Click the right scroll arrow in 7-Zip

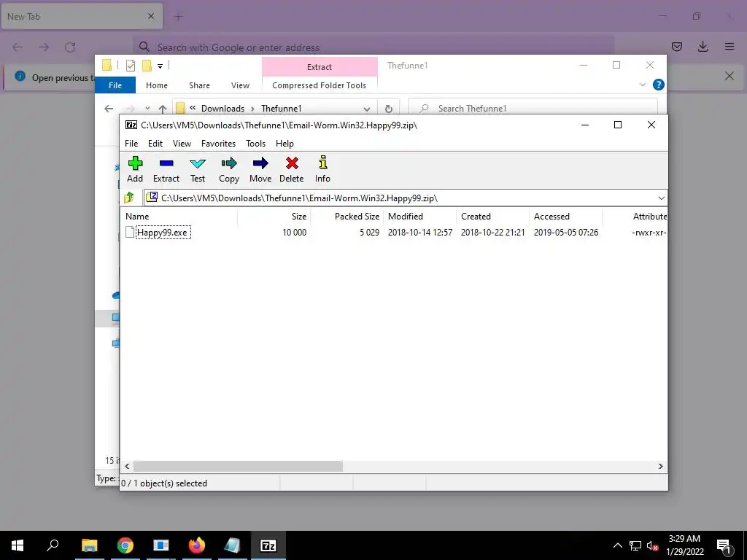click(660, 466)
